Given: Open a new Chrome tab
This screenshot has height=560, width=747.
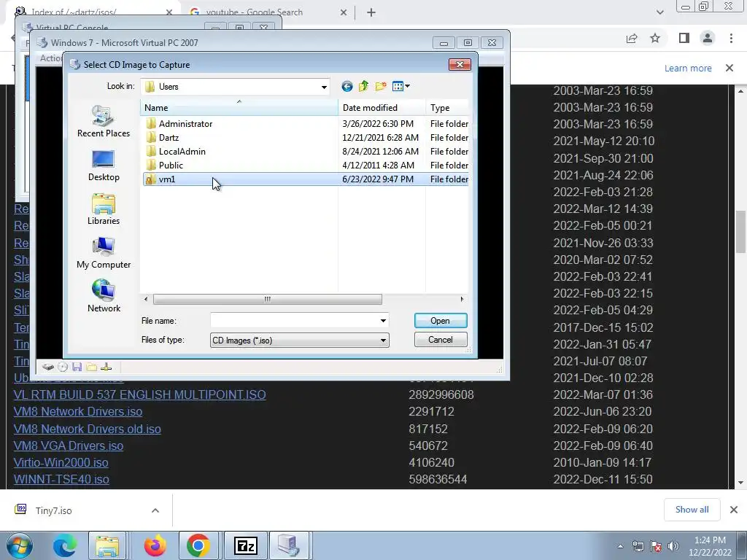Looking at the screenshot, I should click(x=371, y=13).
